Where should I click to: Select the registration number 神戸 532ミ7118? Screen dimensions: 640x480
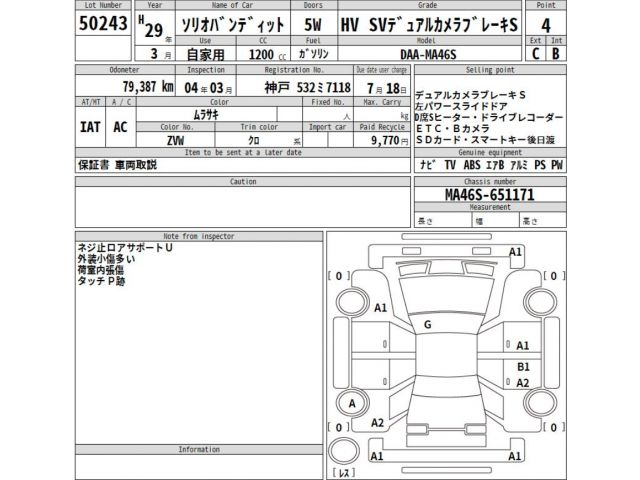[x=307, y=87]
